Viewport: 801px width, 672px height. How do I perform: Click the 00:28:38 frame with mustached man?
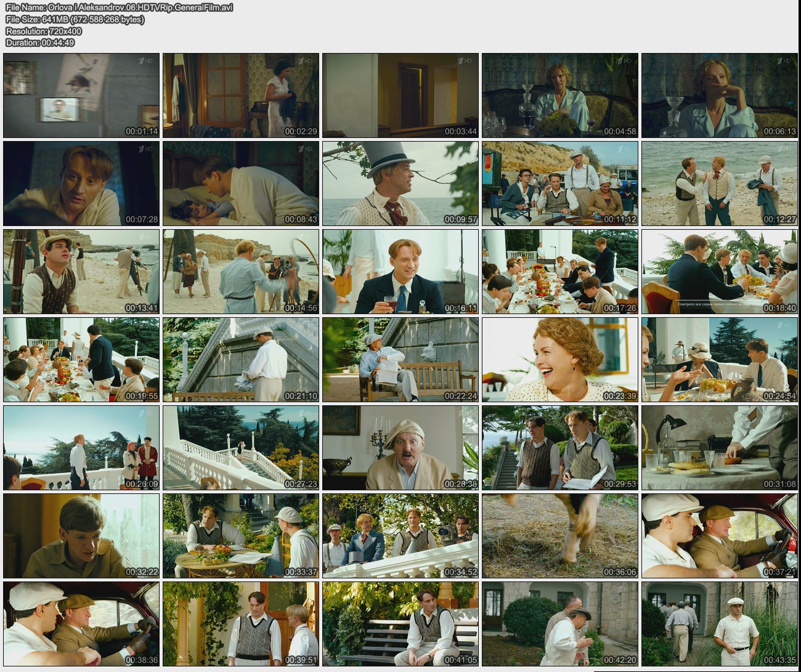400,448
